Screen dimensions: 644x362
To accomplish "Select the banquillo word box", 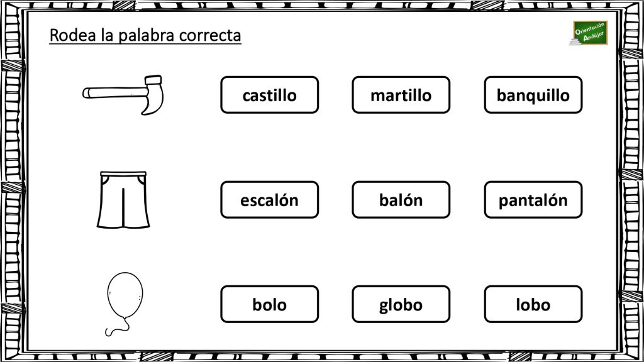I will (x=533, y=95).
